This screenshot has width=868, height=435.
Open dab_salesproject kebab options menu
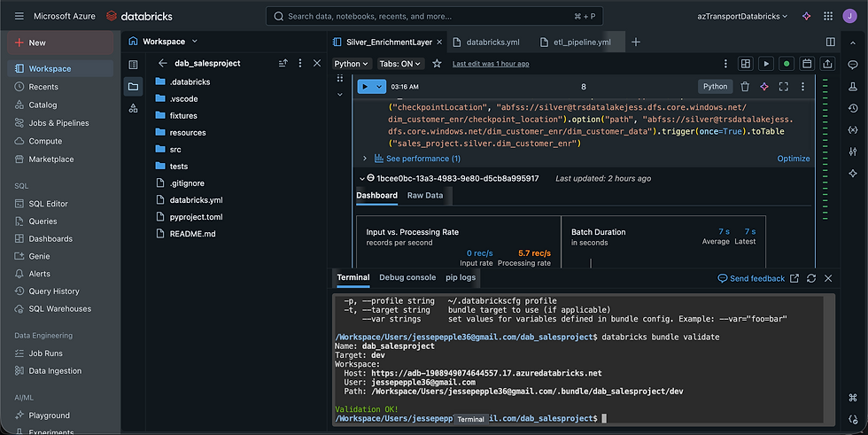pyautogui.click(x=300, y=63)
